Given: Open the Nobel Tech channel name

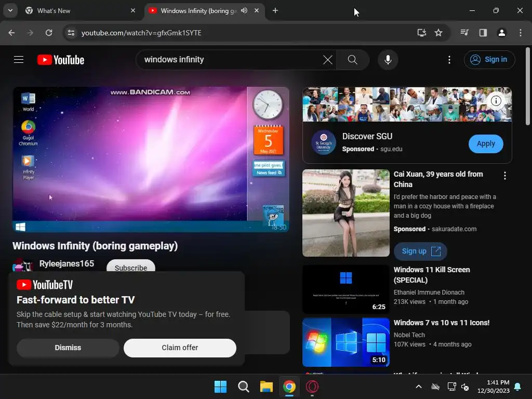Looking at the screenshot, I should point(409,335).
